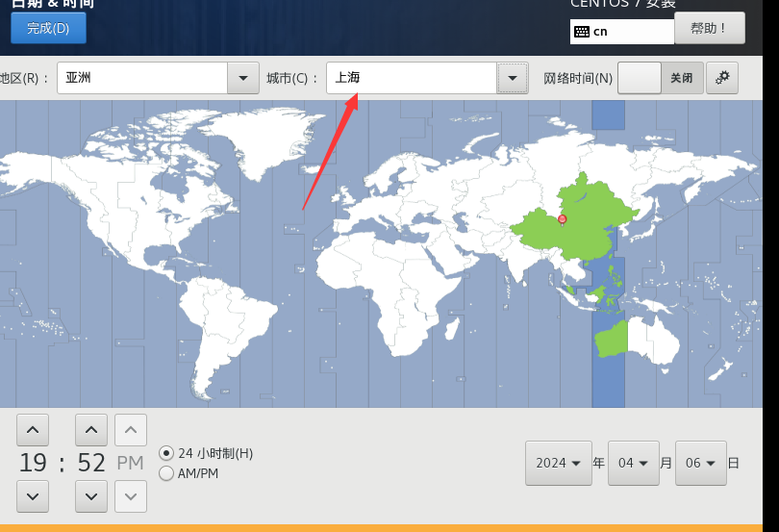Open the day dropdown showing 06

[700, 463]
